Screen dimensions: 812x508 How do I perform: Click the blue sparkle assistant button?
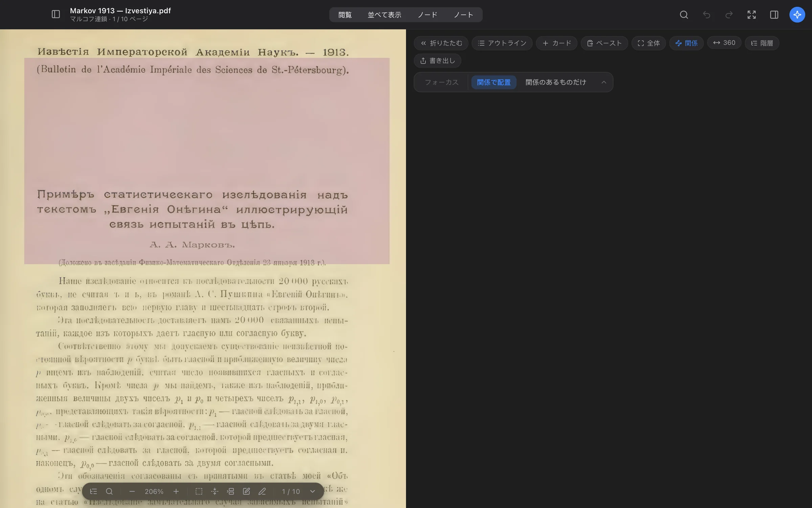[x=797, y=15]
